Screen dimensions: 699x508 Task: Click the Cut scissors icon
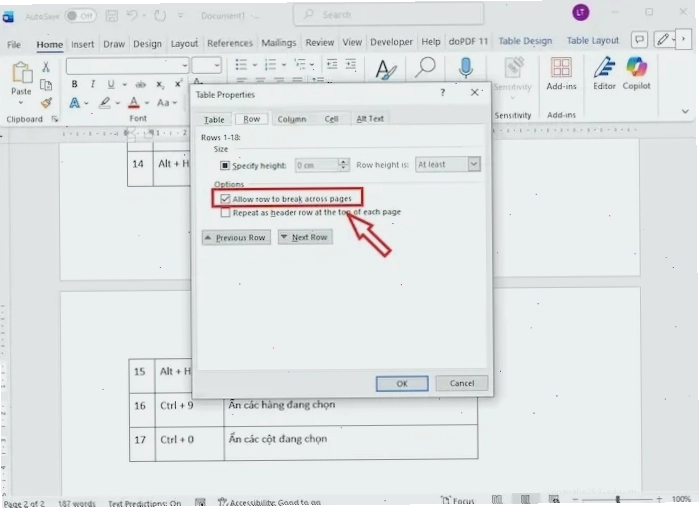tap(45, 67)
